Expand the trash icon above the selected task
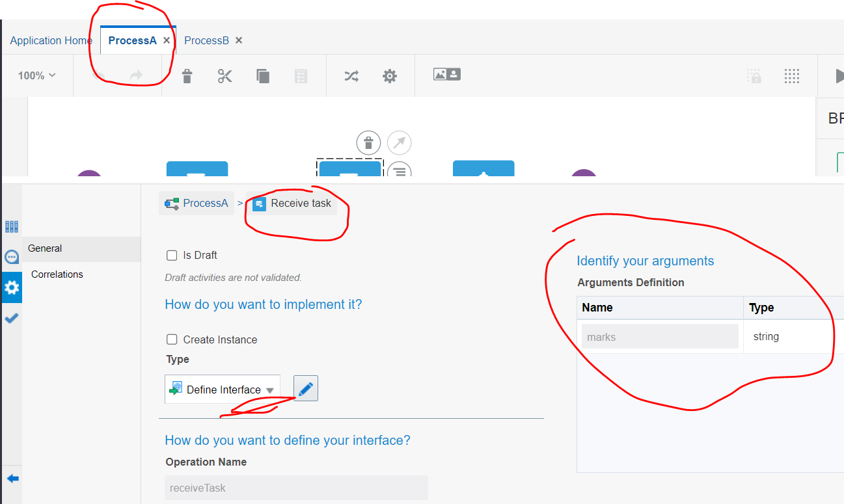 tap(368, 142)
